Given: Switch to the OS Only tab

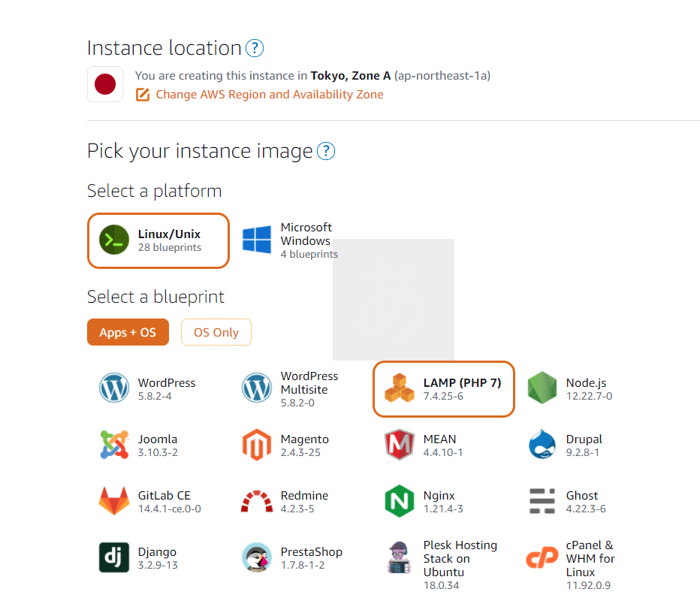Looking at the screenshot, I should tap(216, 332).
